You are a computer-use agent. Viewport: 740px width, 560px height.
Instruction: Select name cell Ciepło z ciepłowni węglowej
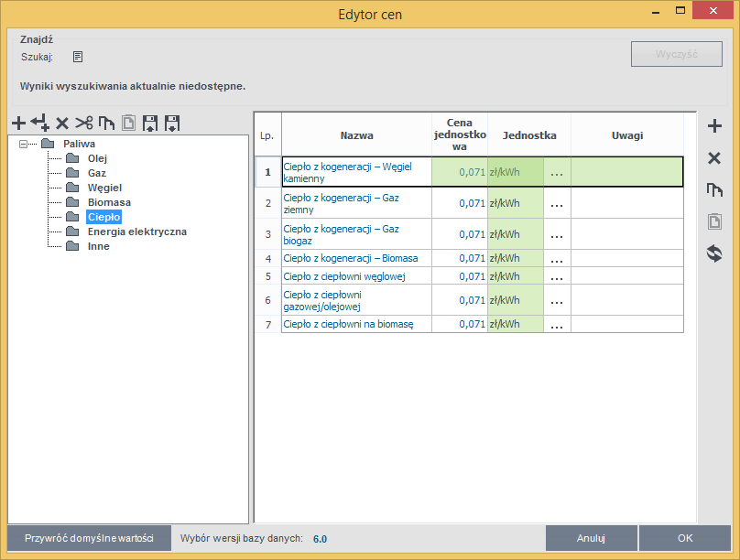pos(357,276)
